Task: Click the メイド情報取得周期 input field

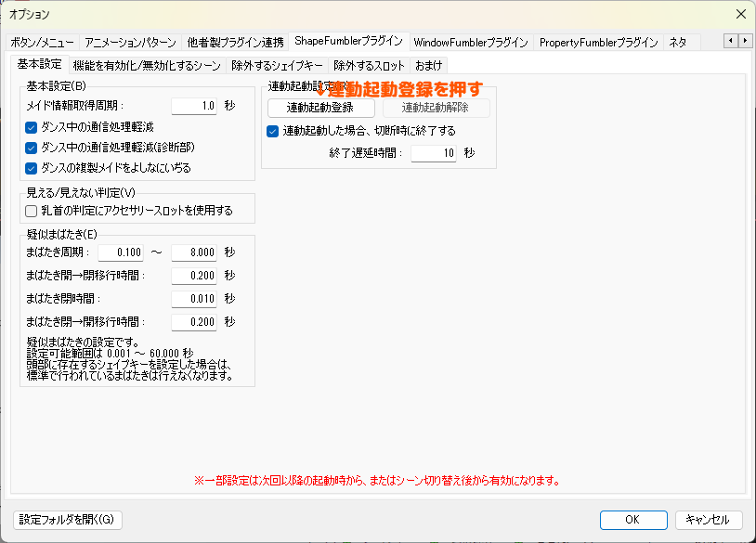Action: pyautogui.click(x=194, y=106)
